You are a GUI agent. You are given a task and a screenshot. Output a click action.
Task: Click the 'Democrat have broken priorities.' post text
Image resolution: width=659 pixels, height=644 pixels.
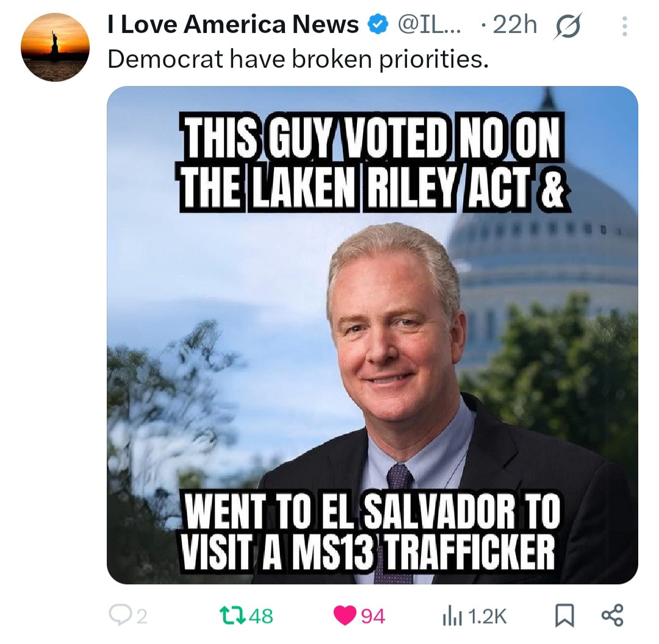[x=298, y=59]
